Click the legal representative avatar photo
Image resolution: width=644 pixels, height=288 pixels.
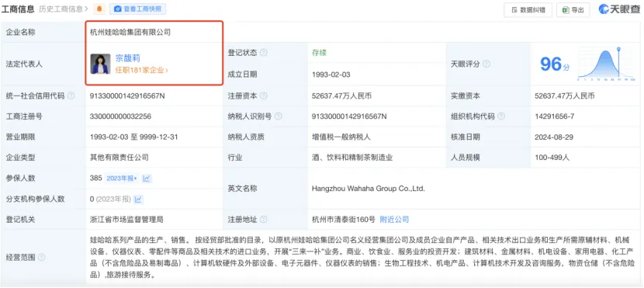(x=100, y=64)
